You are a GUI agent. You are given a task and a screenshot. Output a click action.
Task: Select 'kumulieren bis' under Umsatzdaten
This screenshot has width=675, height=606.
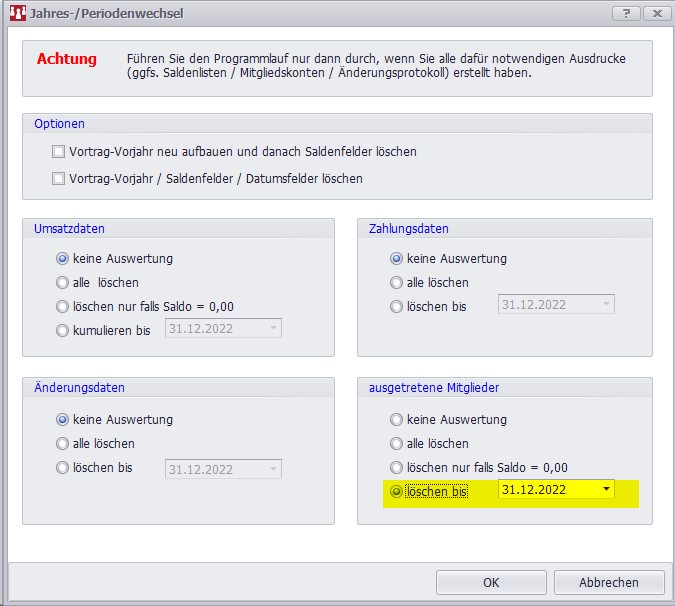click(64, 330)
